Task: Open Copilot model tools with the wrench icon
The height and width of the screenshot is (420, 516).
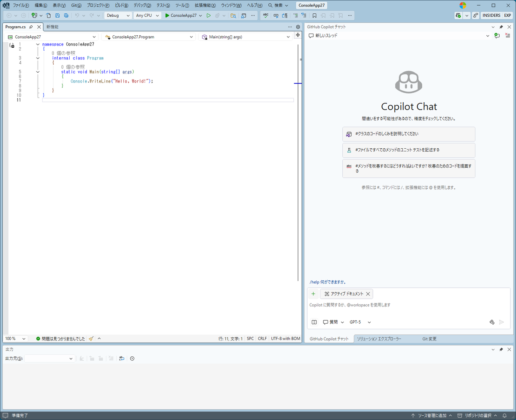Action: click(x=492, y=322)
